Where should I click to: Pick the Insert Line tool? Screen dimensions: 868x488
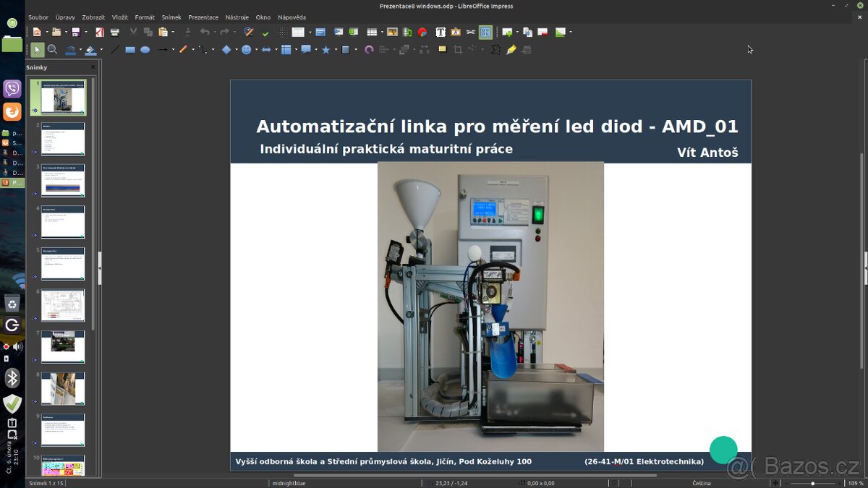coord(115,50)
